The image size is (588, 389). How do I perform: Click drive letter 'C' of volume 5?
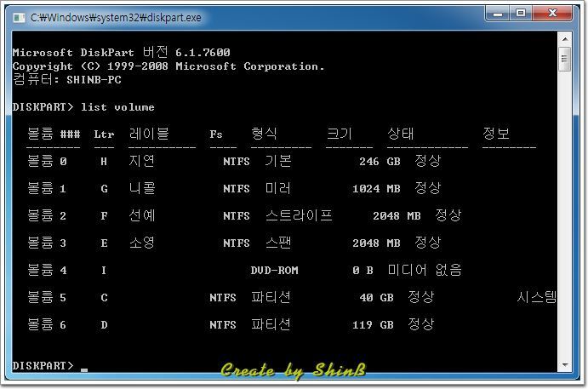coord(104,298)
